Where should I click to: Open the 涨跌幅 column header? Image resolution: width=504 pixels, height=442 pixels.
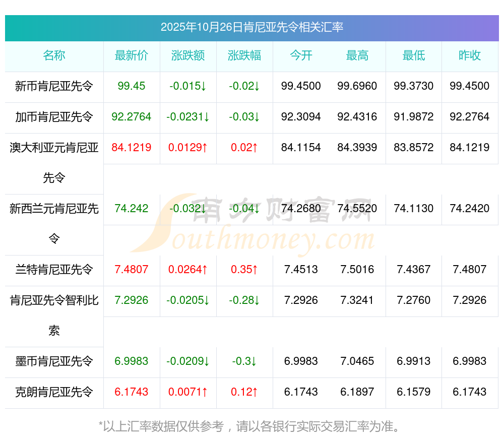[244, 56]
